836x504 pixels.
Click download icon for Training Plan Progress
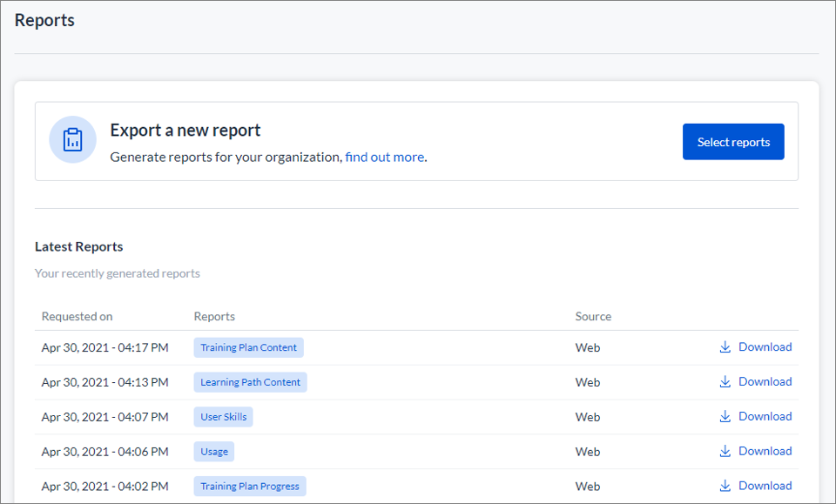[x=725, y=486]
